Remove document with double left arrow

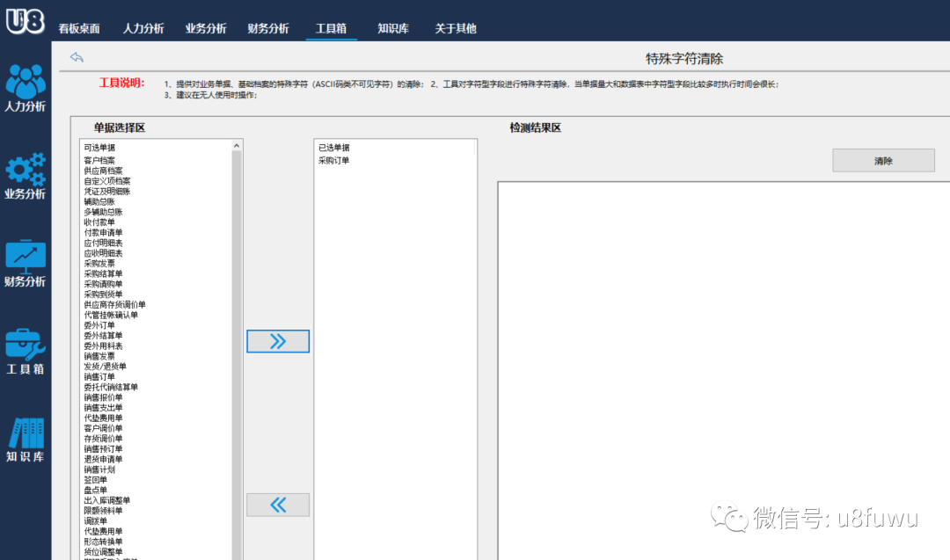coord(278,505)
